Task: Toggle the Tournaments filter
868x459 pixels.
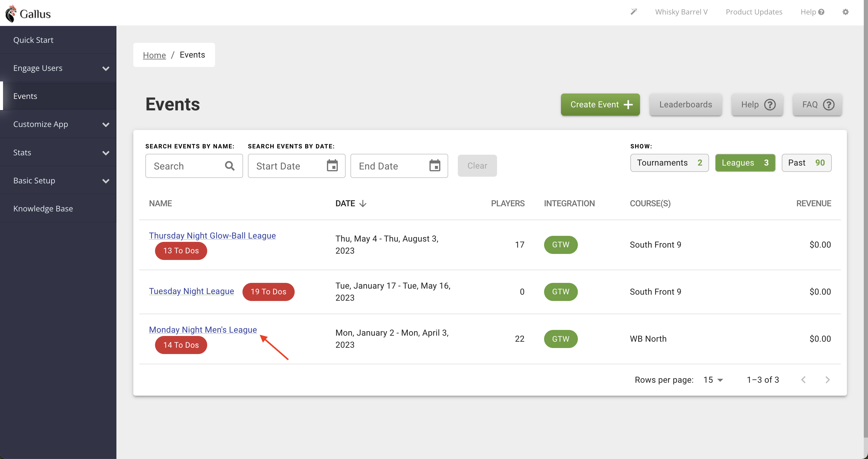Action: pos(669,163)
